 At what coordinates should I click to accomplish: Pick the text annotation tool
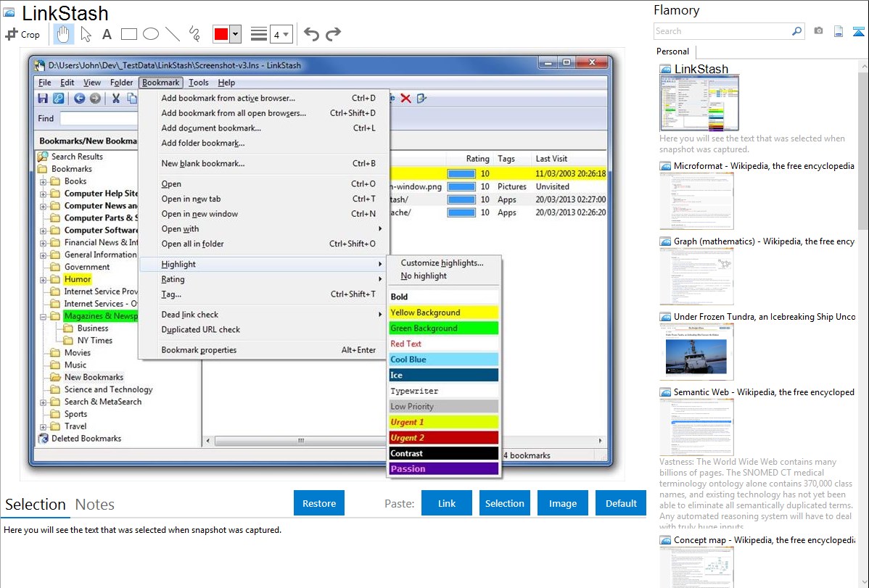tap(107, 34)
